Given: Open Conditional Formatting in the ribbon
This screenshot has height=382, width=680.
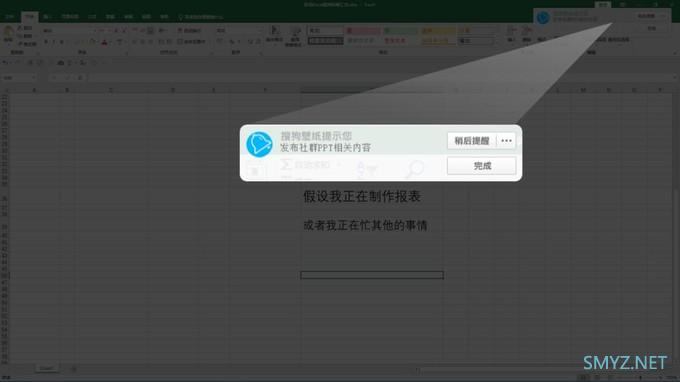Looking at the screenshot, I should point(274,36).
